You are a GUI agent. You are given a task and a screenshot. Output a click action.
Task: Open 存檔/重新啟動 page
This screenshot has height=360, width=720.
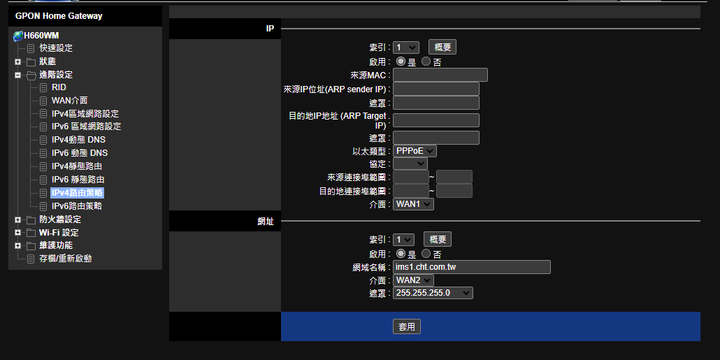(x=65, y=259)
